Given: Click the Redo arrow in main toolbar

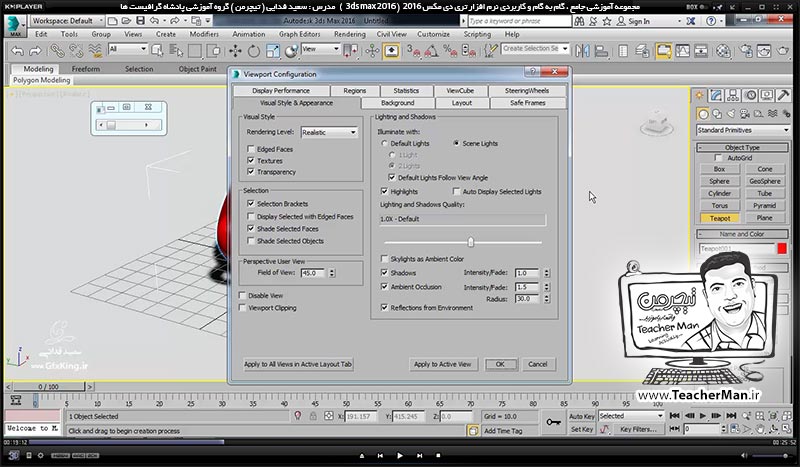Looking at the screenshot, I should pyautogui.click(x=35, y=51).
